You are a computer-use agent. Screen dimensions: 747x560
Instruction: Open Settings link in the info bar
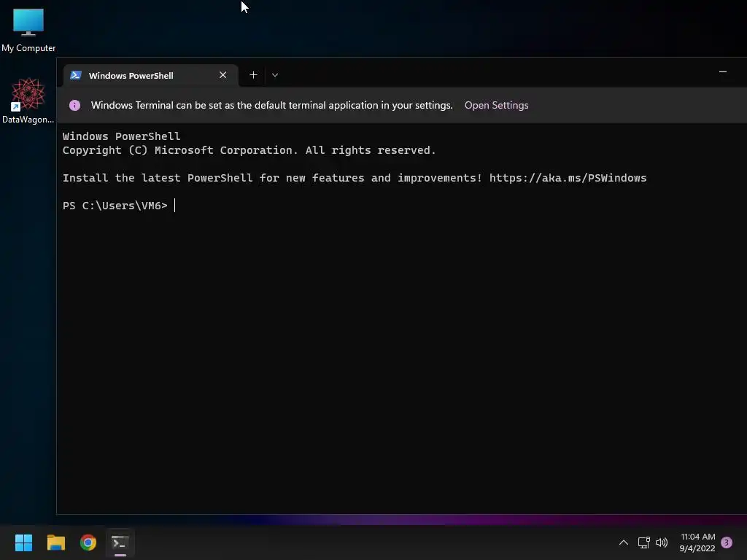point(496,105)
